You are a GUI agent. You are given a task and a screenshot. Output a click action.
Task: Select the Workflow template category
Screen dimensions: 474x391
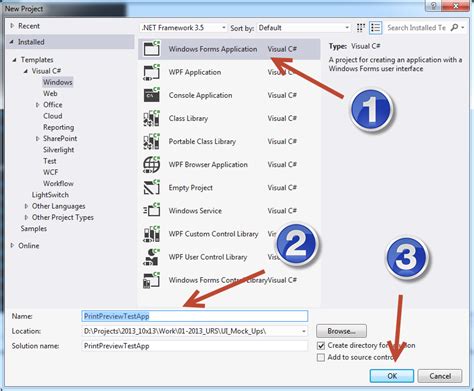[58, 184]
